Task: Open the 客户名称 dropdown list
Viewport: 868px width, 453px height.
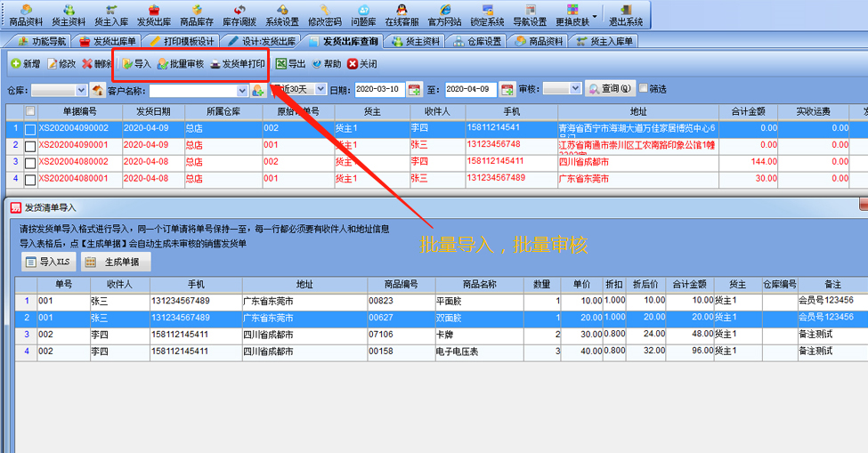Action: pyautogui.click(x=242, y=90)
